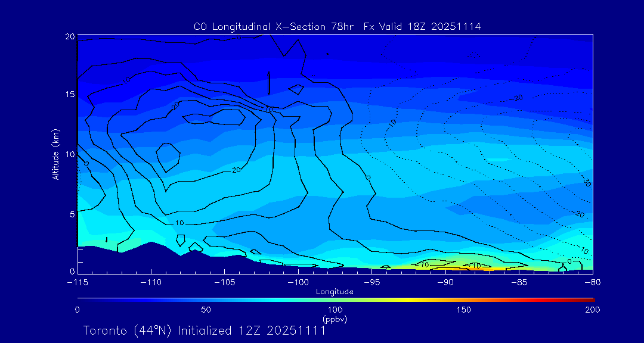This screenshot has width=644, height=343.
Task: Click longitude tick '-95'
Action: click(371, 283)
